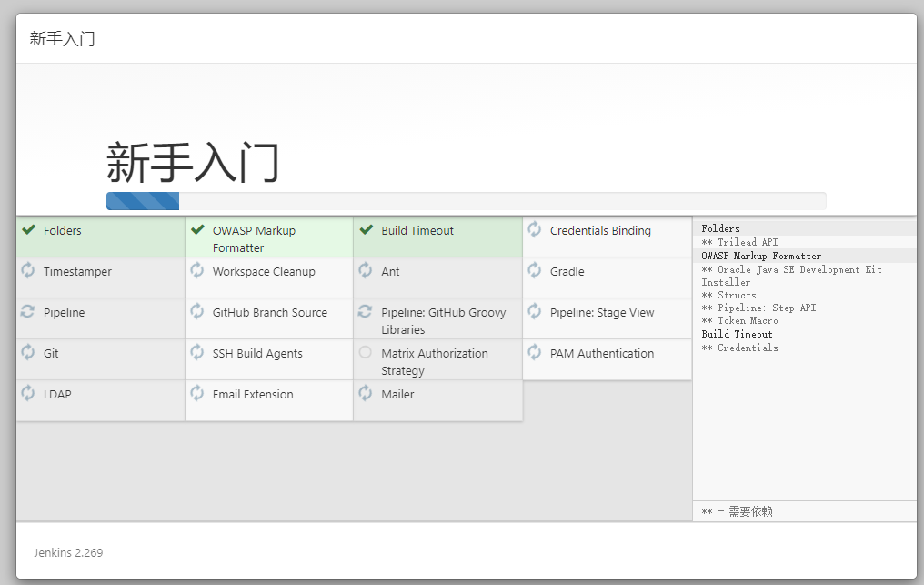Click the Timestamper plugin name

pyautogui.click(x=78, y=272)
